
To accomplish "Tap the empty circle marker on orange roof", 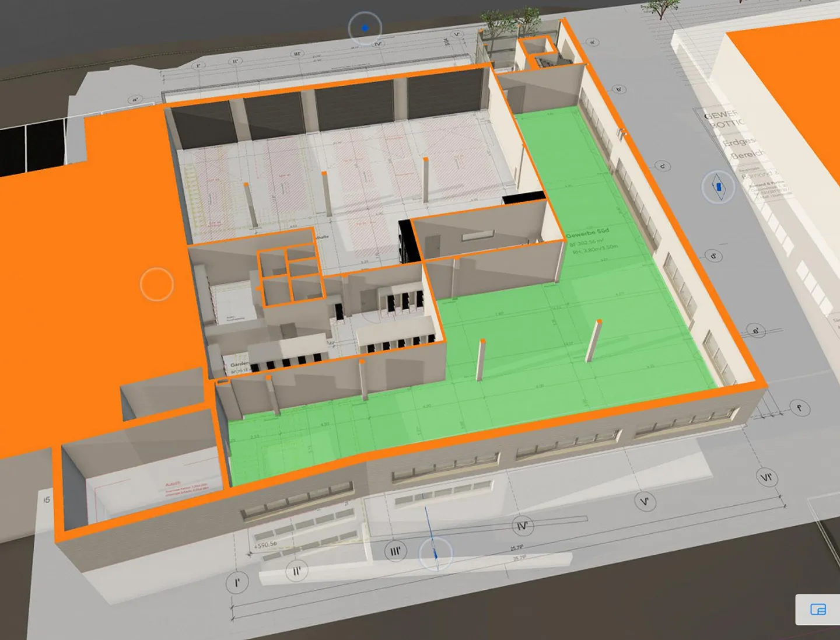I will point(157,284).
